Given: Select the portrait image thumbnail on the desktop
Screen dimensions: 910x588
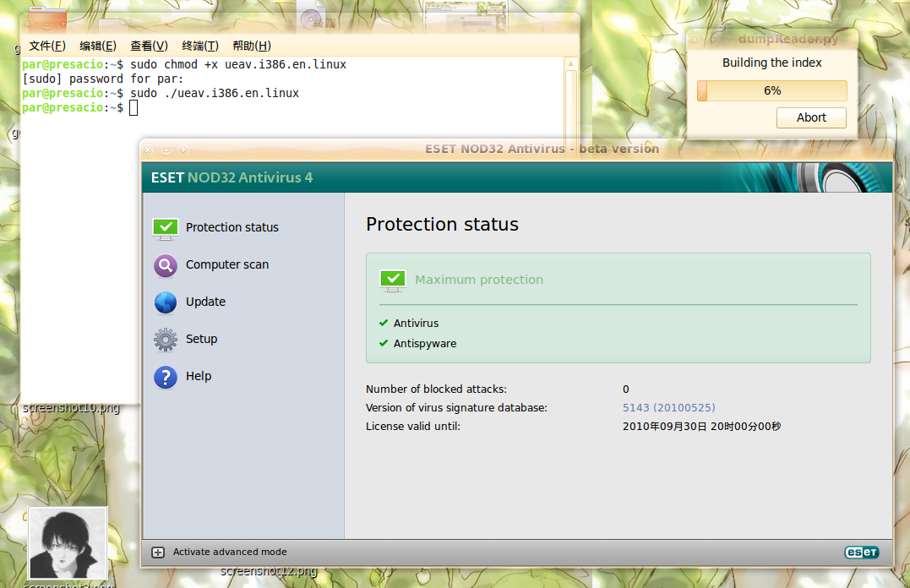Looking at the screenshot, I should click(x=68, y=544).
